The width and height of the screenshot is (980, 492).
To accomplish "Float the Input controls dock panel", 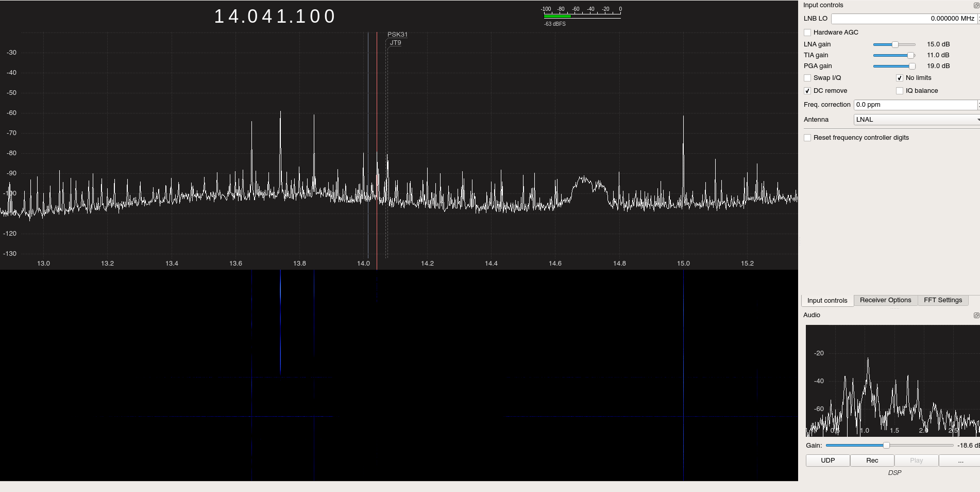I will [976, 5].
